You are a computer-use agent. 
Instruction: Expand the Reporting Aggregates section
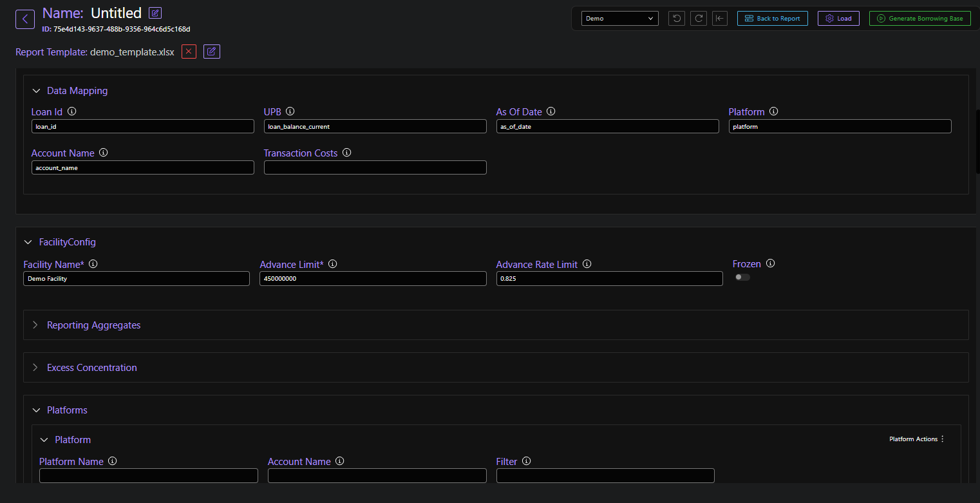(36, 325)
